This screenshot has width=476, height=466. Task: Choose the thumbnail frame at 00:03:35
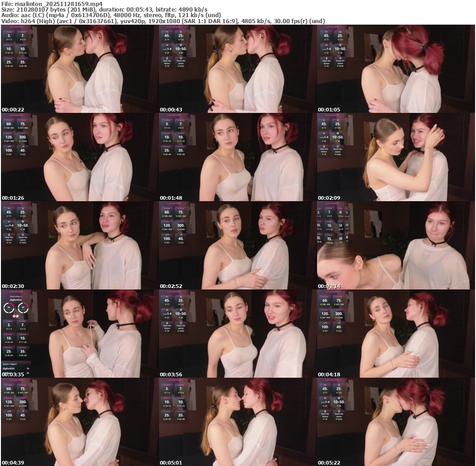(x=79, y=334)
